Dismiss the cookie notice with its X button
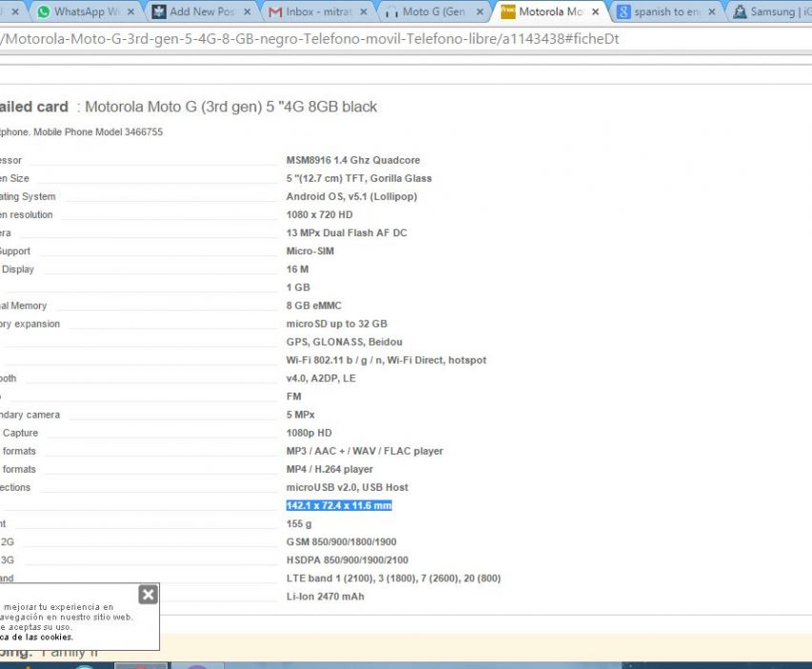Screen dimensions: 812x669 click(148, 595)
